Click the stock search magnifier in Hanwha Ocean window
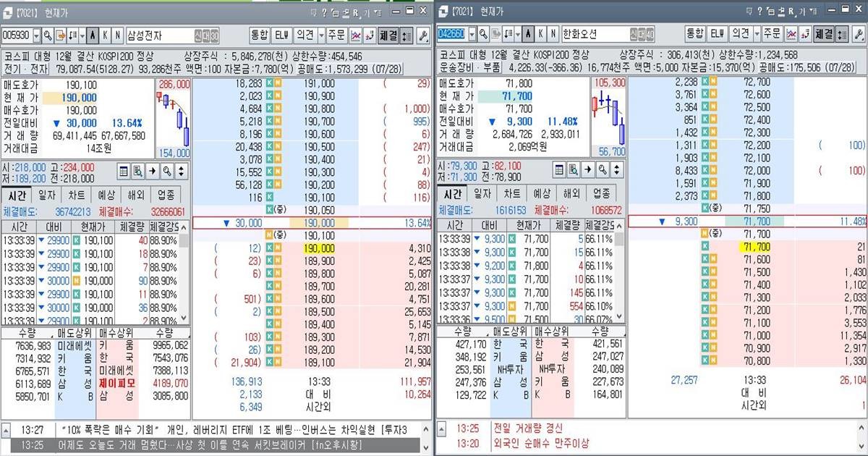Image resolution: width=868 pixels, height=456 pixels. click(483, 35)
